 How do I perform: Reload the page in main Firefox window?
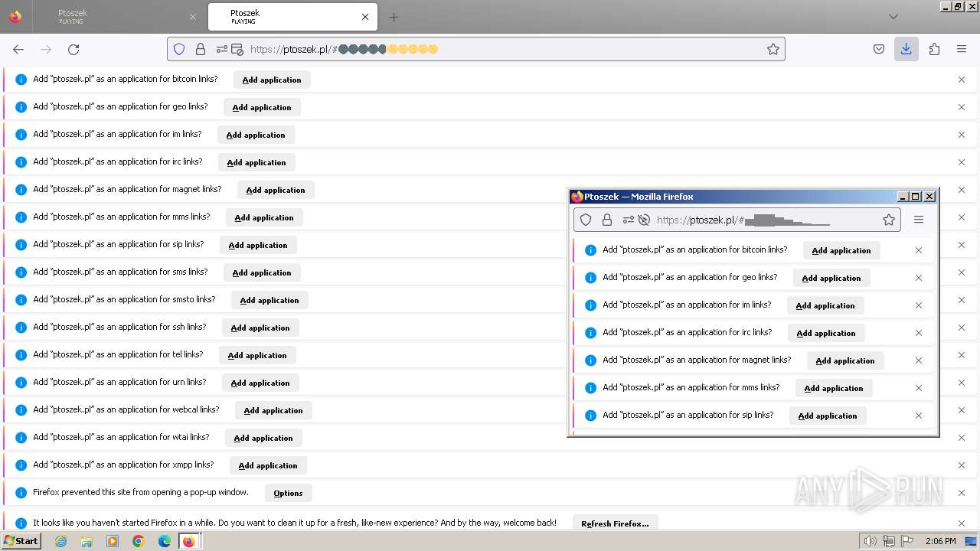[x=73, y=49]
